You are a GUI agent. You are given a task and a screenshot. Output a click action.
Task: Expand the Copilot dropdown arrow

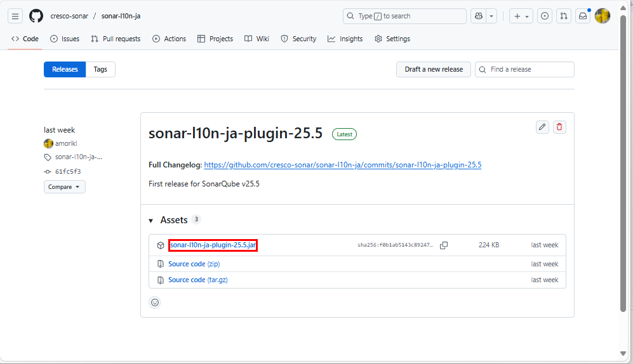[x=491, y=16]
